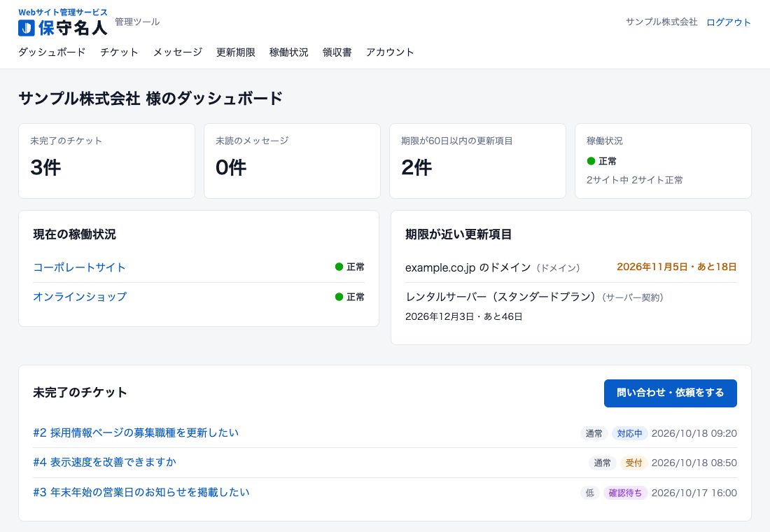Click the 期限が60日以内の更新項目 2件 card
The width and height of the screenshot is (770, 532).
click(478, 161)
